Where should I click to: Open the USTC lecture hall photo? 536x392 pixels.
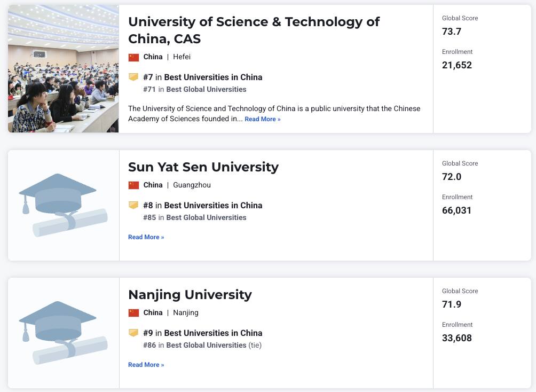(63, 69)
